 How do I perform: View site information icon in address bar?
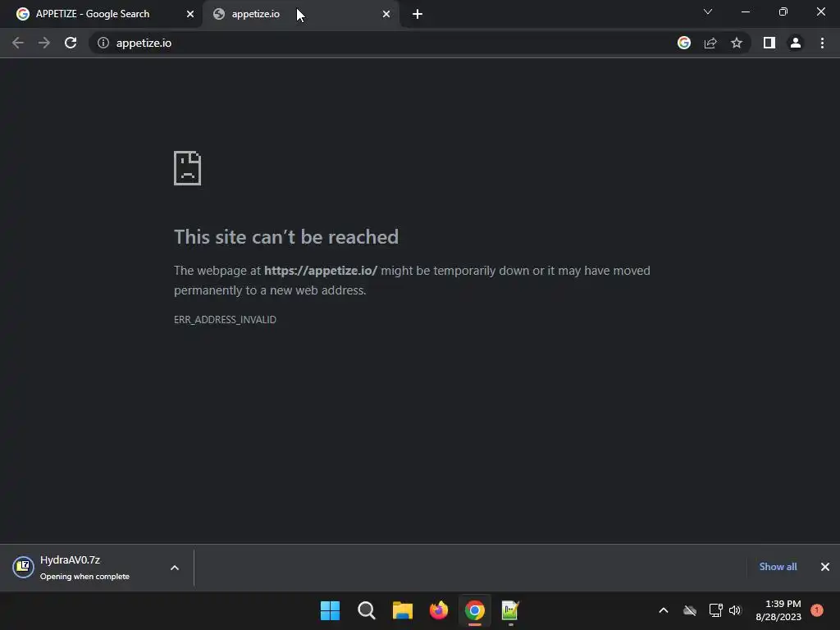click(103, 43)
